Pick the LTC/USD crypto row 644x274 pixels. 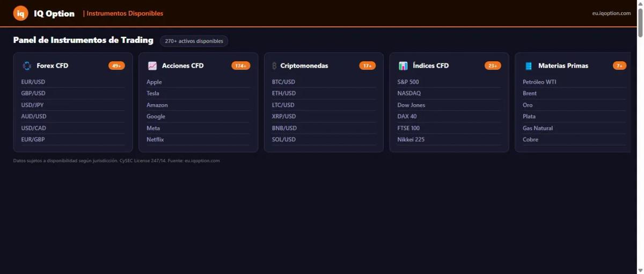[x=324, y=105]
